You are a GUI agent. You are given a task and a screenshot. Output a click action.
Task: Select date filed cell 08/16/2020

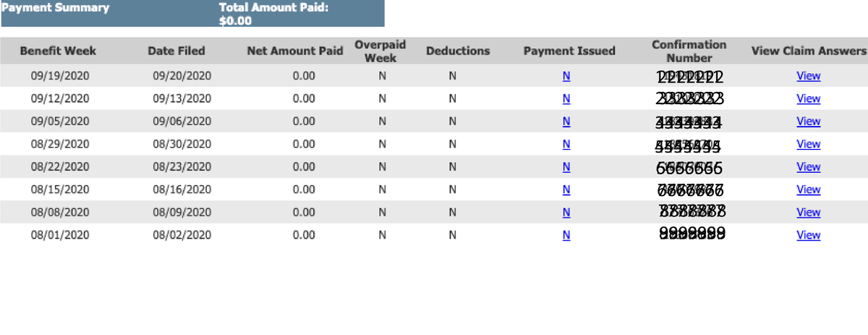coord(182,190)
